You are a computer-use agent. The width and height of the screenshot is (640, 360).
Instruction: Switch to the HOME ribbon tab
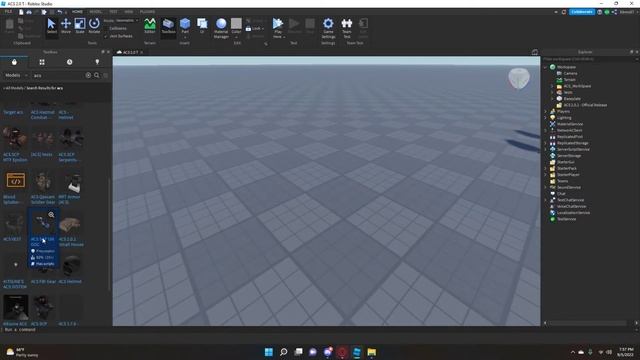tap(77, 12)
